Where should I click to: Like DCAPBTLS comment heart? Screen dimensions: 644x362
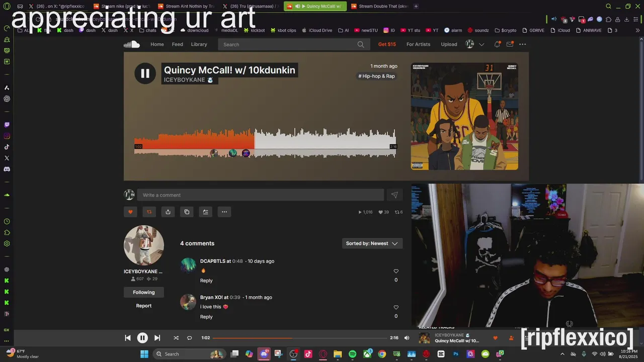click(x=396, y=271)
